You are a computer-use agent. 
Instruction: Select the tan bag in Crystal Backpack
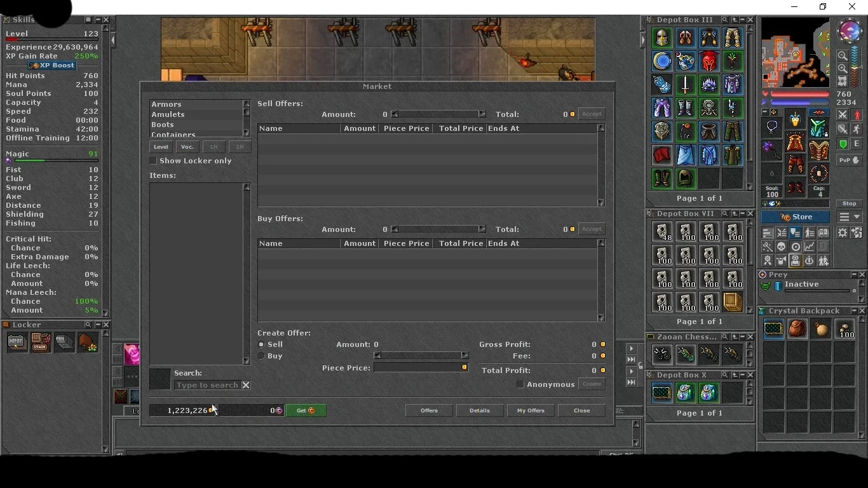pos(821,329)
